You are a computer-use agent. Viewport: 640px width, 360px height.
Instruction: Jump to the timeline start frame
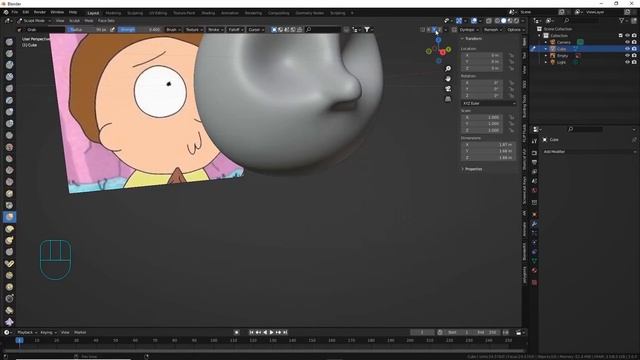click(251, 333)
